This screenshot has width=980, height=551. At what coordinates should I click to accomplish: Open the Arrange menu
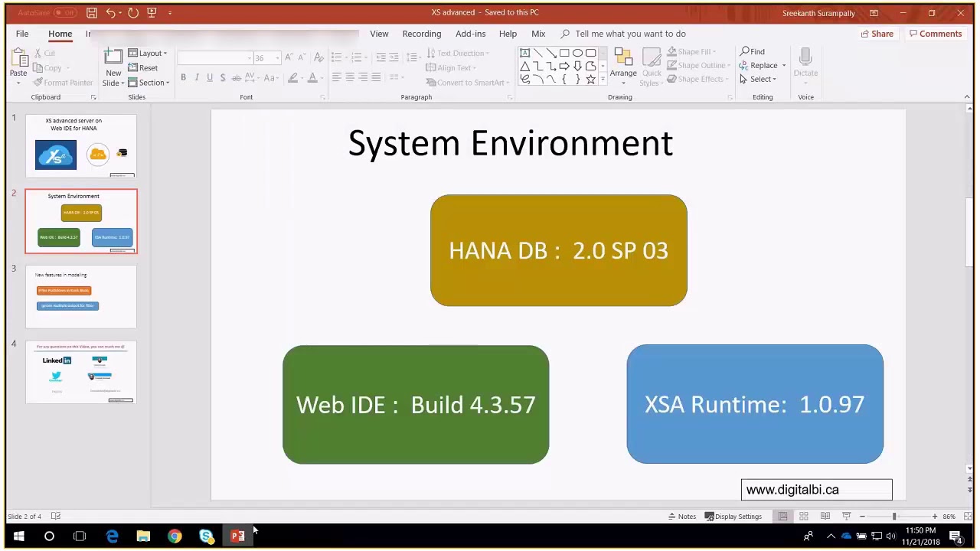(623, 67)
